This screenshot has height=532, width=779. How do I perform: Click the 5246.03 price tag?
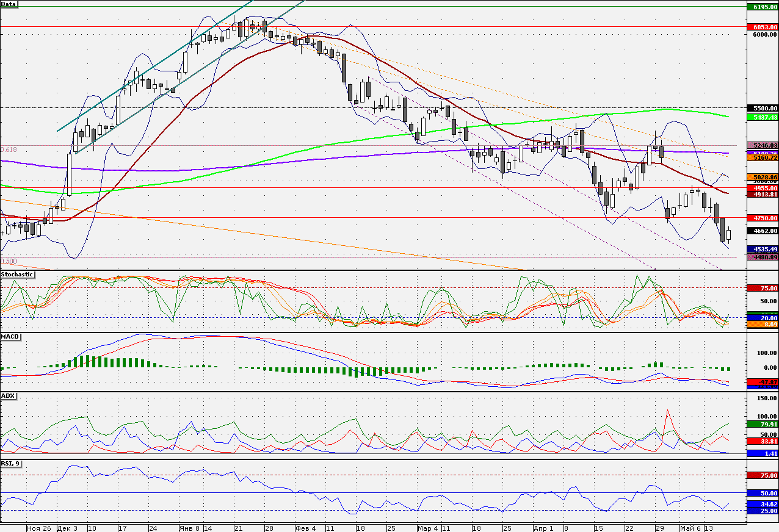pos(763,146)
